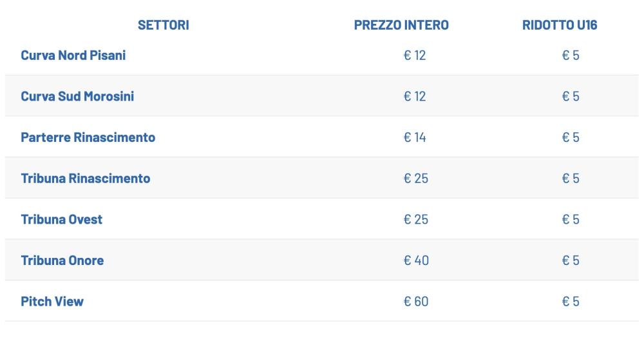Select the Curva Nord Pisani sector
Viewport: 644px width, 343px height.
coord(73,55)
